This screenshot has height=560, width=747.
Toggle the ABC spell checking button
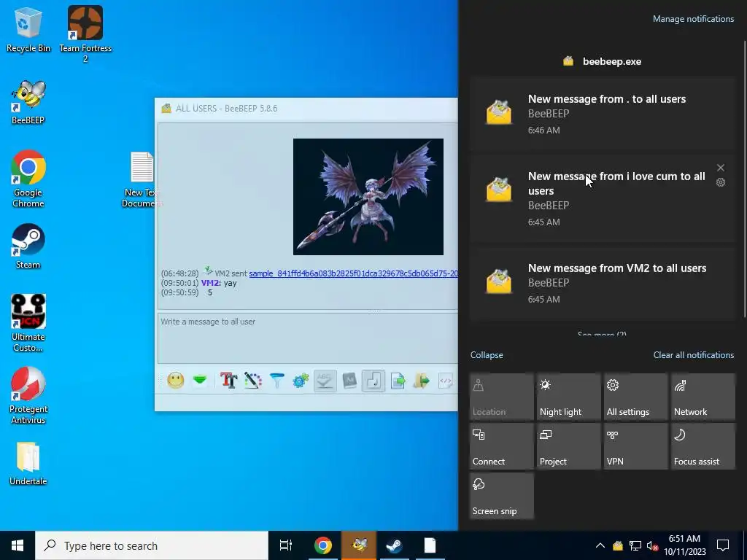(325, 381)
